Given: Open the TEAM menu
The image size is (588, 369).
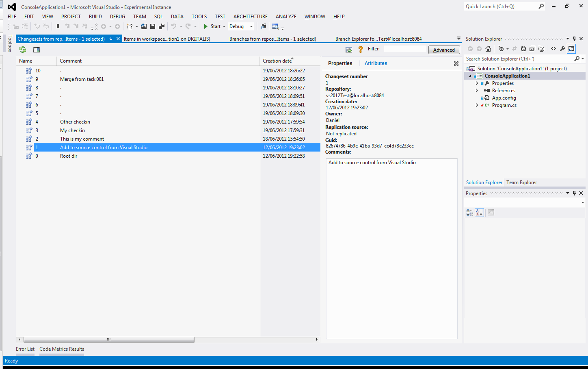Looking at the screenshot, I should pyautogui.click(x=139, y=17).
